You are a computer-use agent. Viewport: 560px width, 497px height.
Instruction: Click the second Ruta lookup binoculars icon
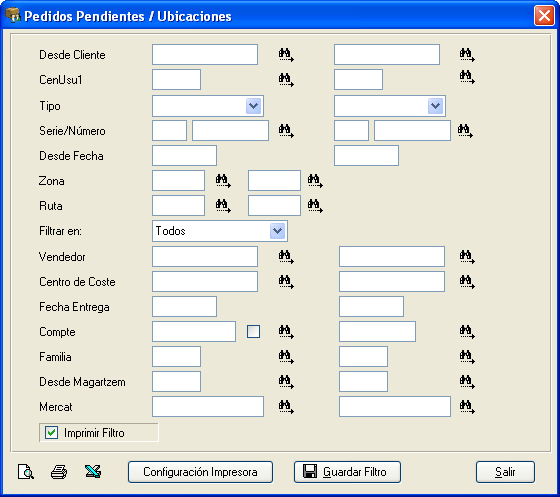coord(315,206)
